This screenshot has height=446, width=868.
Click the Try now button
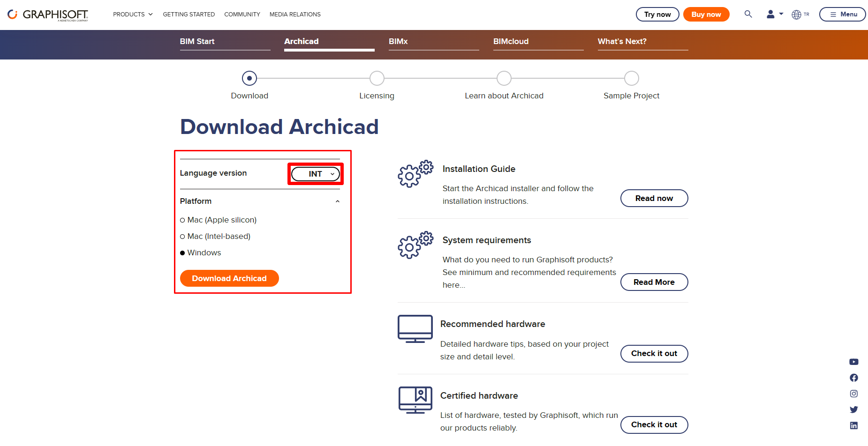click(657, 15)
